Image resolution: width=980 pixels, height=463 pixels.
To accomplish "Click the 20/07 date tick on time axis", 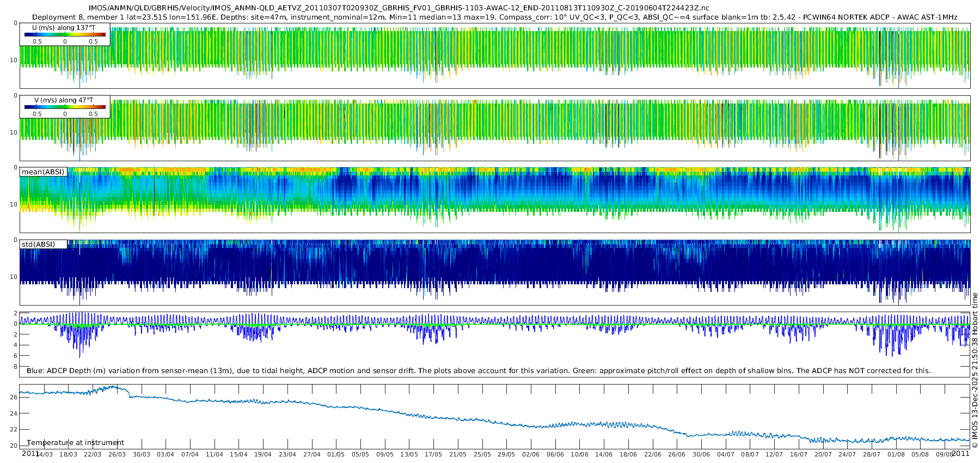I will 823,454.
